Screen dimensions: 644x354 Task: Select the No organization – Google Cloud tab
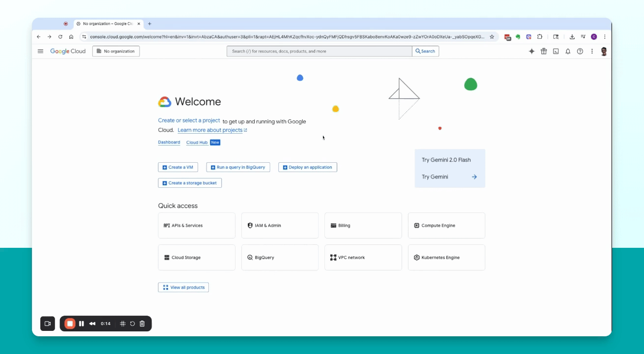click(x=108, y=24)
